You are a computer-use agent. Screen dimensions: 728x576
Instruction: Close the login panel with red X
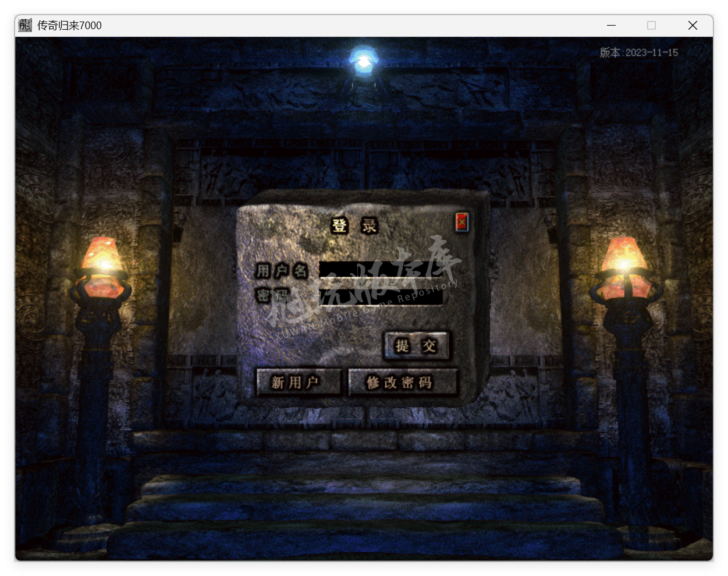coord(462,222)
